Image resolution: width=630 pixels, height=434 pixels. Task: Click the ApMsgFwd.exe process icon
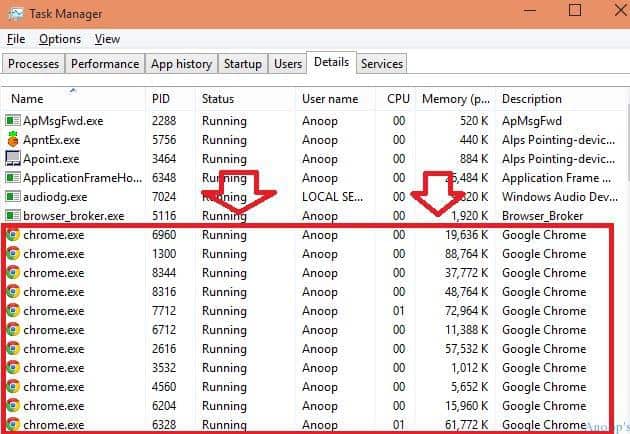point(13,120)
